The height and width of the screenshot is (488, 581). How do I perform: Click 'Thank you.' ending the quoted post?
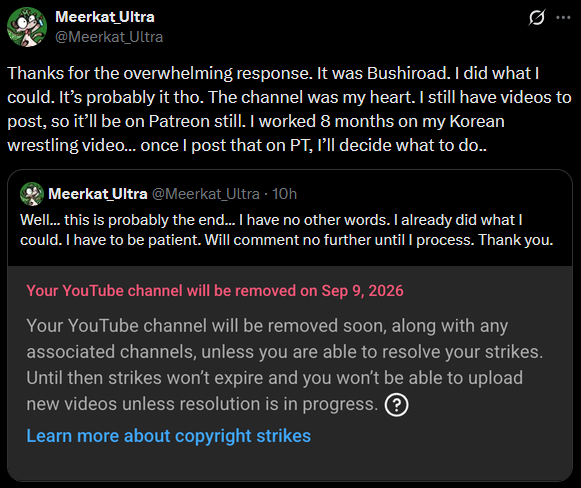(x=516, y=240)
